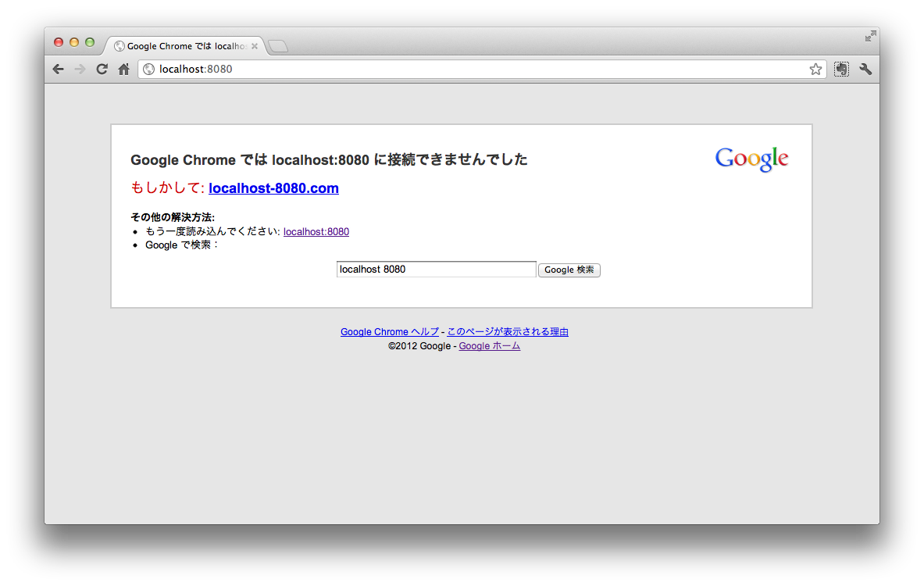924x586 pixels.
Task: Click the red close window button
Action: [x=59, y=42]
